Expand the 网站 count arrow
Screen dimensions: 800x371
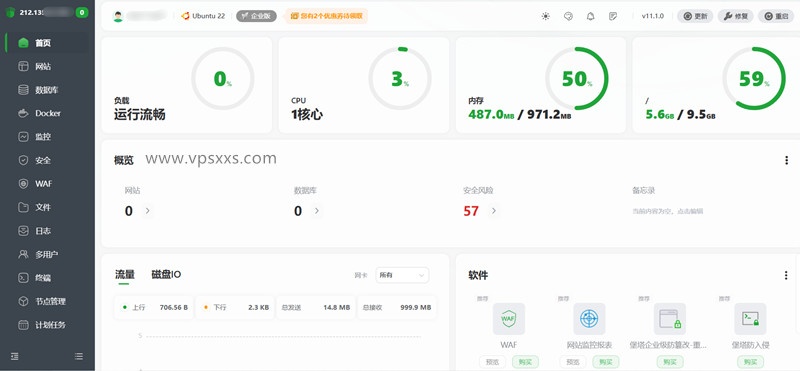tap(147, 210)
